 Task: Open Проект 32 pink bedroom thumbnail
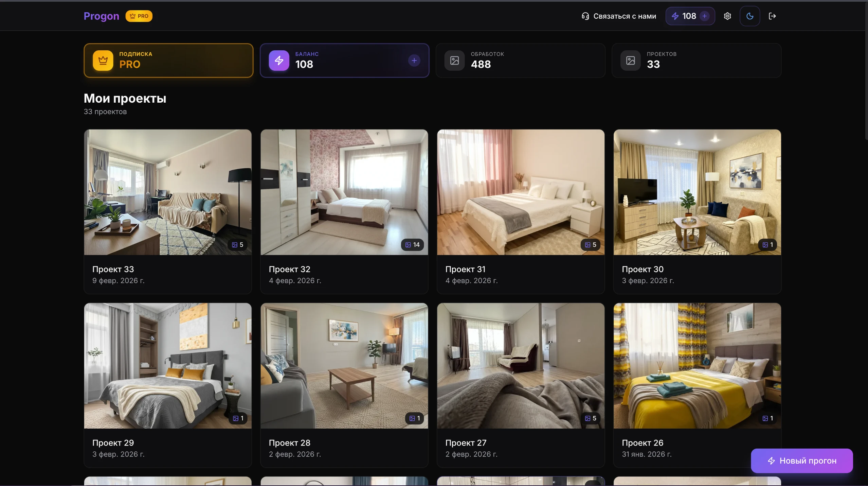coord(344,192)
